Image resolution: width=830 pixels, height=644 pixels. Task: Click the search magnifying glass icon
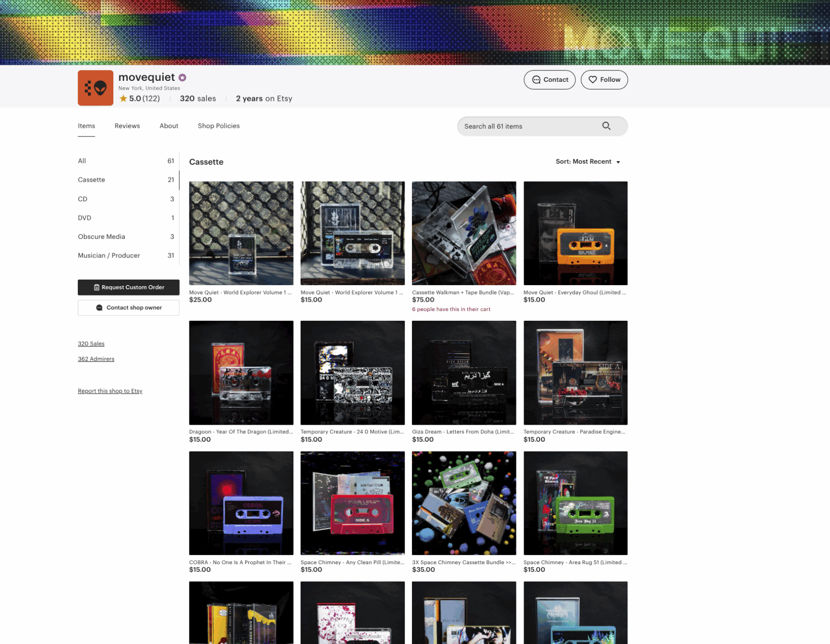(606, 126)
